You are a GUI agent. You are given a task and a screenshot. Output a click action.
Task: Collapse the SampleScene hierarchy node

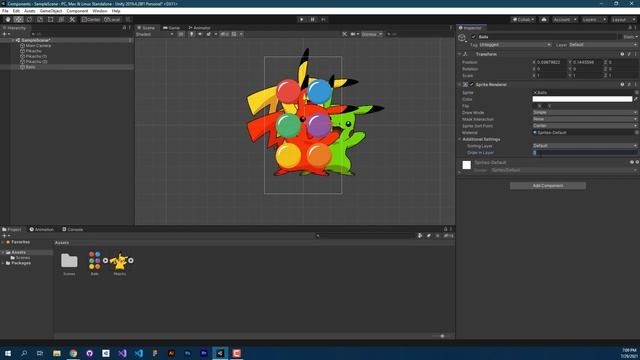(13, 40)
